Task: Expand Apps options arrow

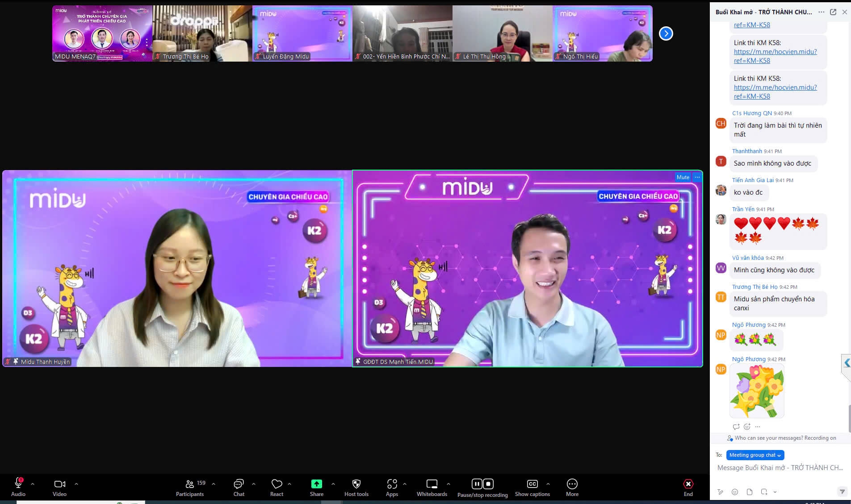Action: pyautogui.click(x=405, y=484)
